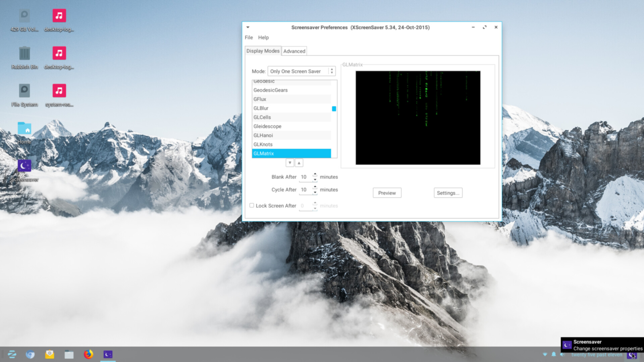Open the mail client in taskbar

[x=50, y=354]
